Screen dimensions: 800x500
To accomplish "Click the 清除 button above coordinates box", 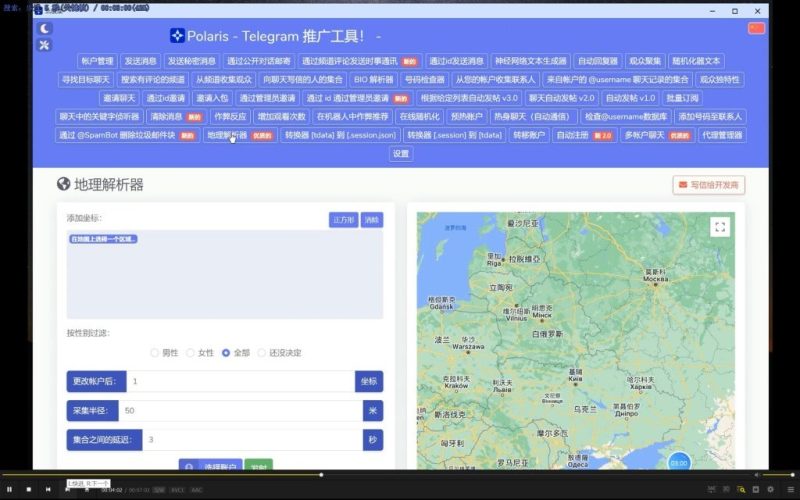I will click(x=372, y=220).
